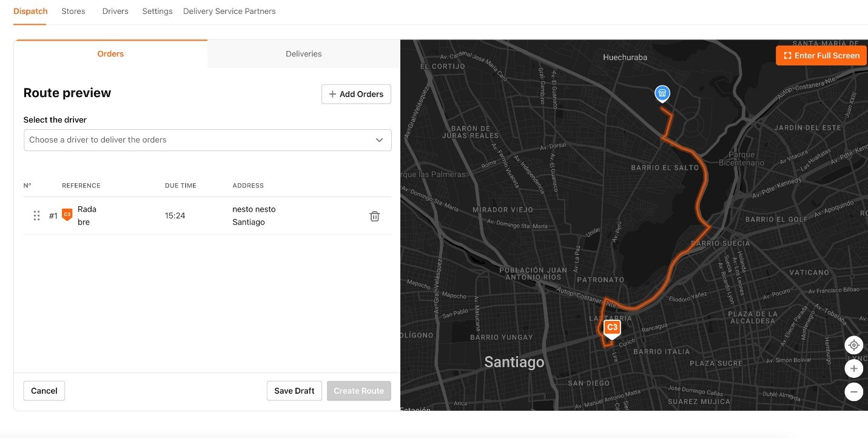Click the 15:24 due time
Screen dimensions: 868x438
[x=175, y=215]
